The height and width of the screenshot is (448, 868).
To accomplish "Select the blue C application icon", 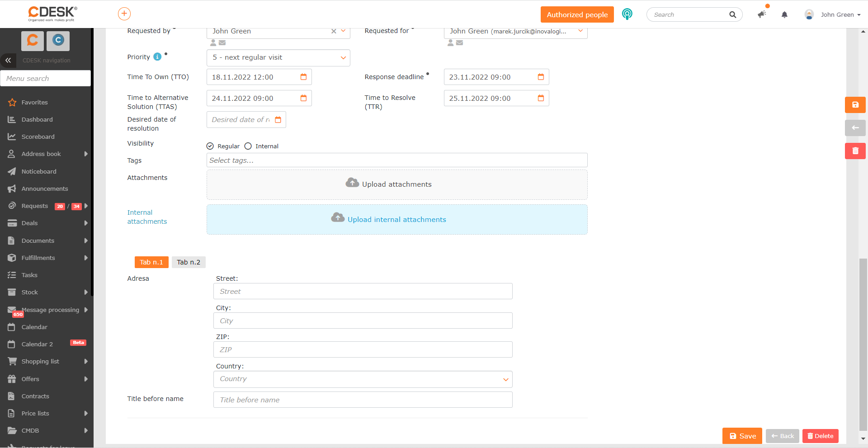I will coord(58,41).
